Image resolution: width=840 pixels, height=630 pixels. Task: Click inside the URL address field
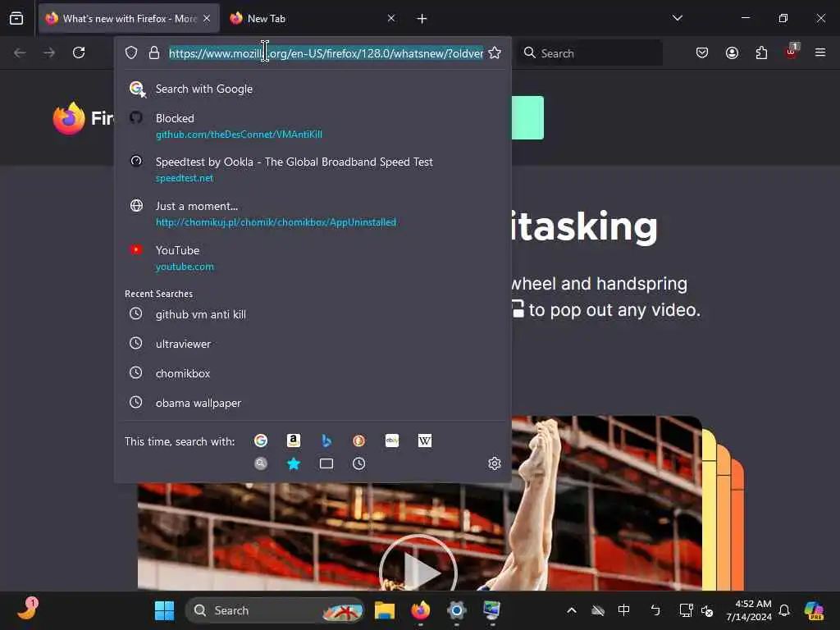(x=326, y=53)
